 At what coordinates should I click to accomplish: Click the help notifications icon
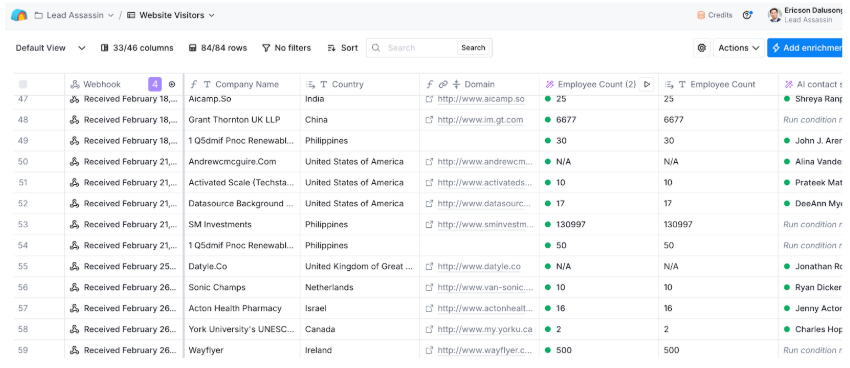pos(748,15)
